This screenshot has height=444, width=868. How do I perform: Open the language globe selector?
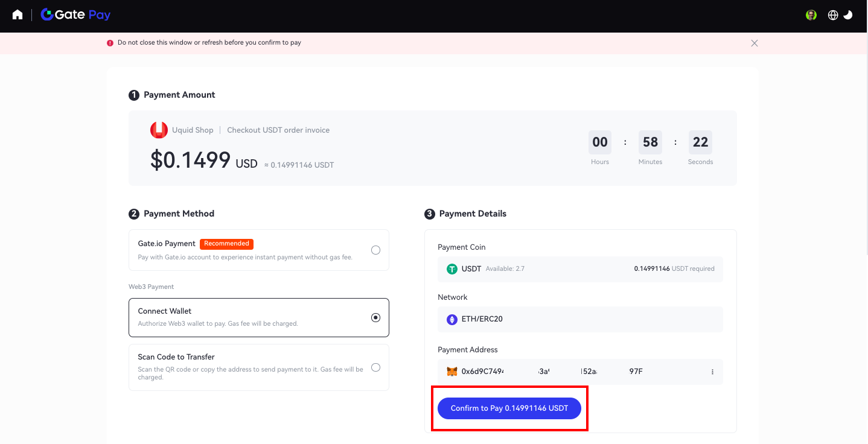point(833,15)
